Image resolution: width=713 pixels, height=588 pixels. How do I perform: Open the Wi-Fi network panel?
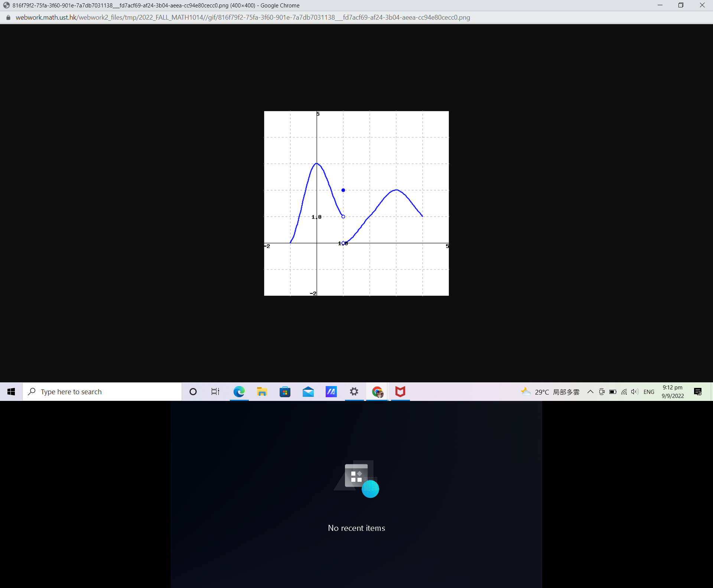coord(624,392)
